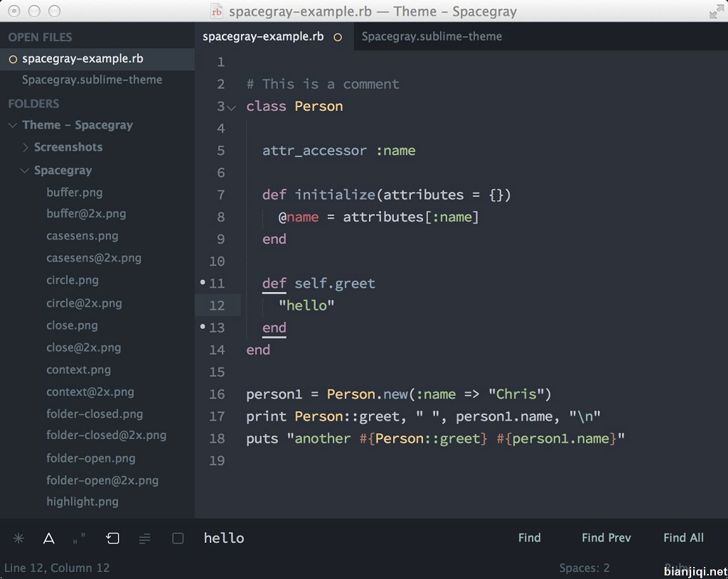Open folder-open.png in sidebar

point(91,458)
